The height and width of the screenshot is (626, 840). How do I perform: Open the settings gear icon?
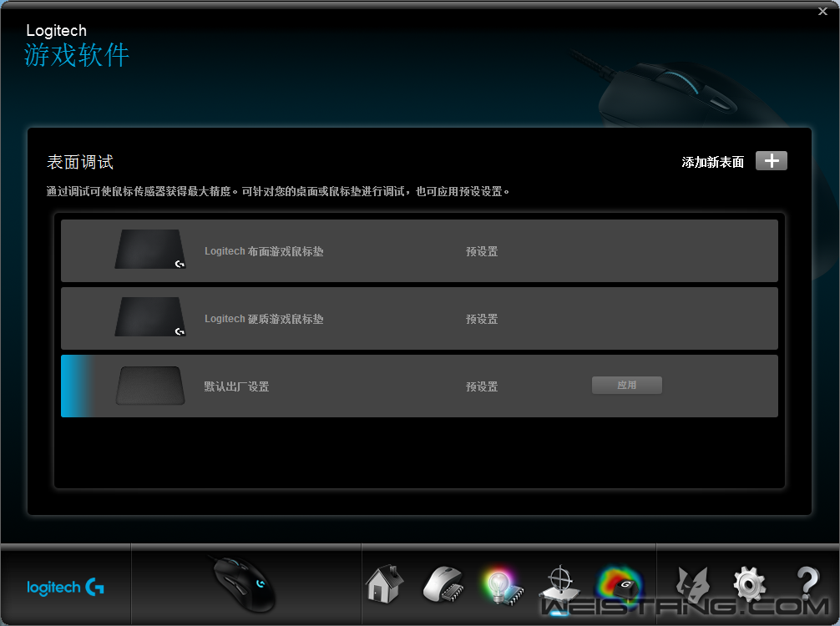pyautogui.click(x=750, y=583)
